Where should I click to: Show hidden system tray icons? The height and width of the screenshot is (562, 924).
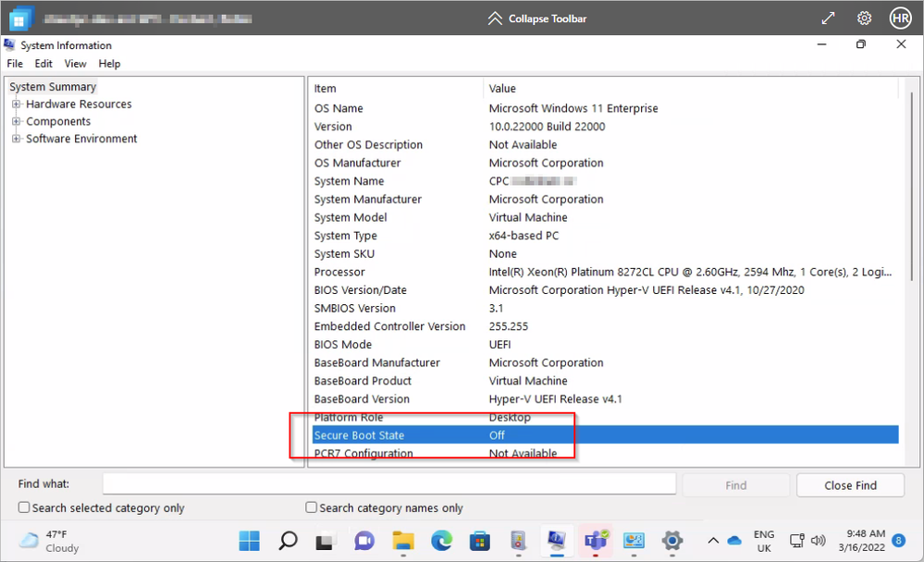click(713, 540)
